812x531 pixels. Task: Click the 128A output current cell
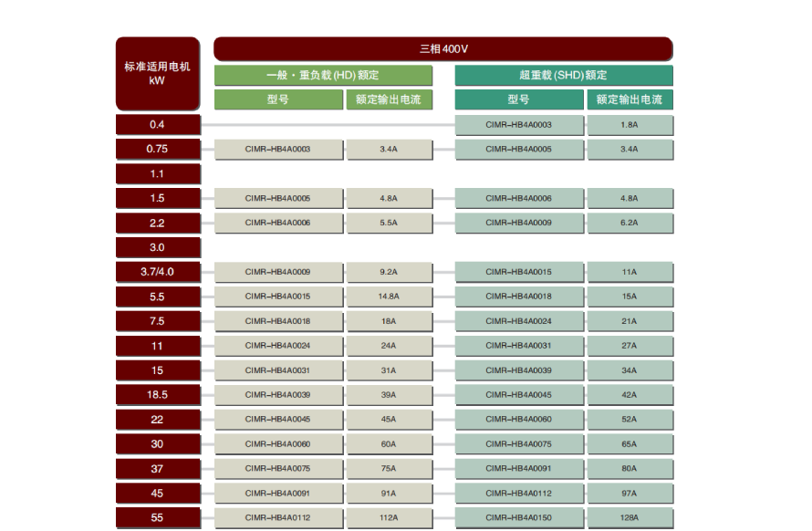630,518
